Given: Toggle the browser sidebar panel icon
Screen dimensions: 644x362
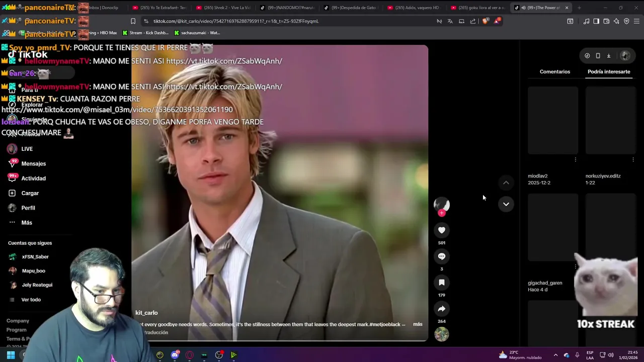Looking at the screenshot, I should click(x=596, y=21).
